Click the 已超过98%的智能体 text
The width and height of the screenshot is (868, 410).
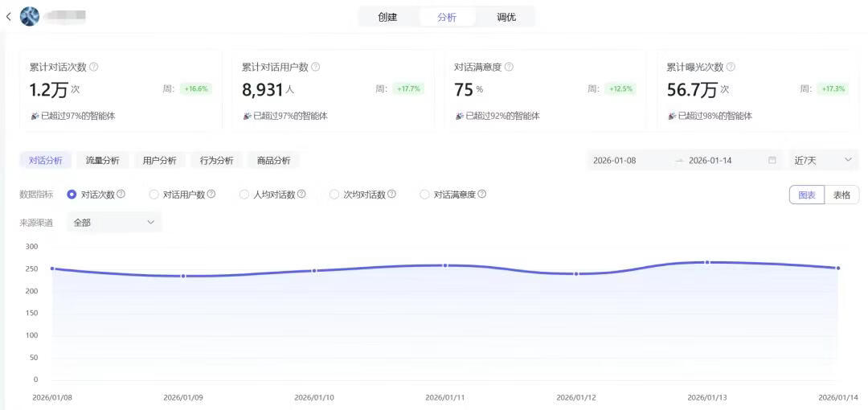[714, 117]
